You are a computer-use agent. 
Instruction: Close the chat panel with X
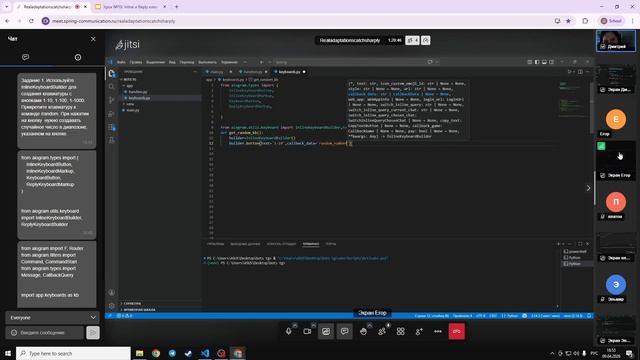[x=93, y=39]
